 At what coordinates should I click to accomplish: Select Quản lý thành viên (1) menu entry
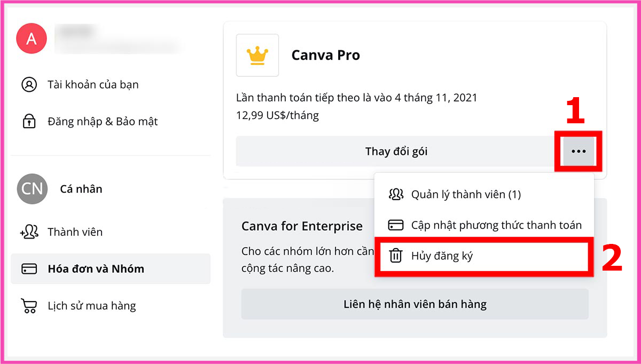point(465,194)
